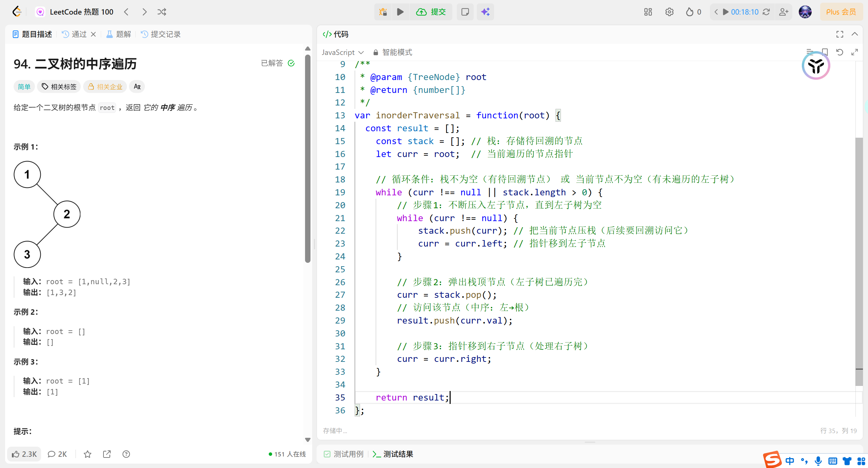
Task: Reset code to default icon
Action: click(x=839, y=52)
